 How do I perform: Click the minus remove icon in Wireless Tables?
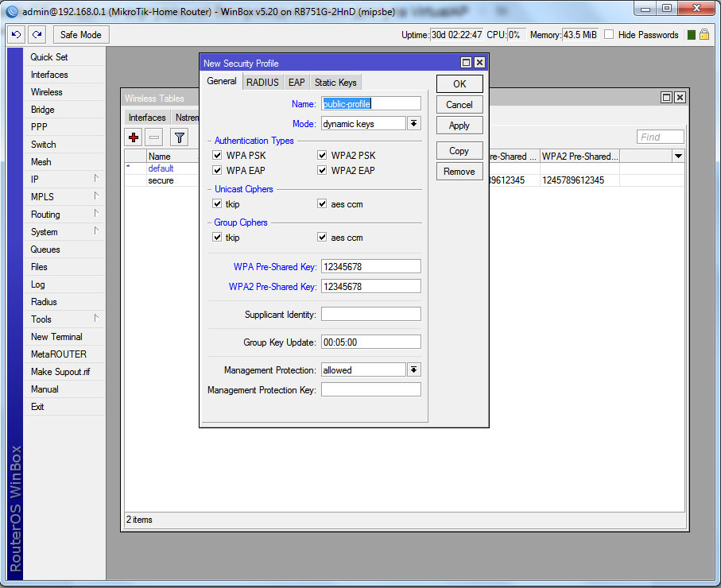[x=154, y=137]
